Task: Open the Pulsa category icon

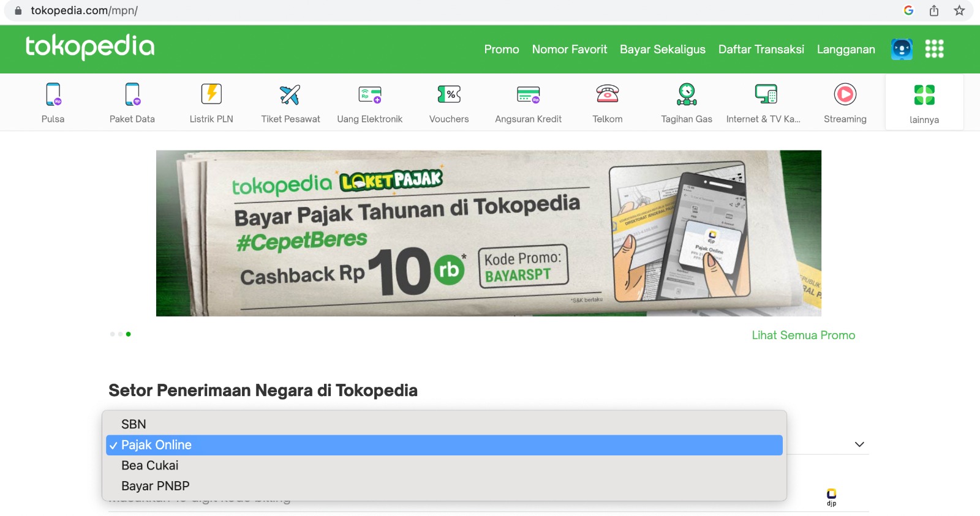Action: pyautogui.click(x=53, y=94)
